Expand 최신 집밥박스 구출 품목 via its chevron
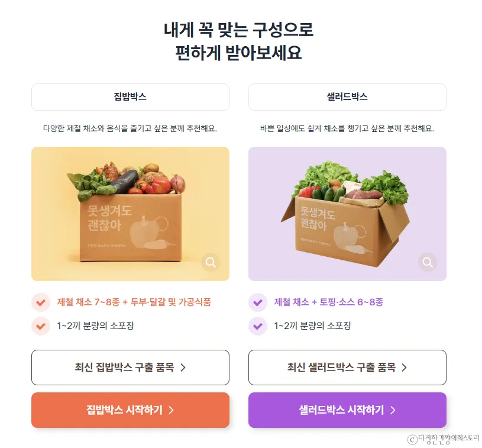Viewport: 482px width, 448px height. tap(184, 367)
